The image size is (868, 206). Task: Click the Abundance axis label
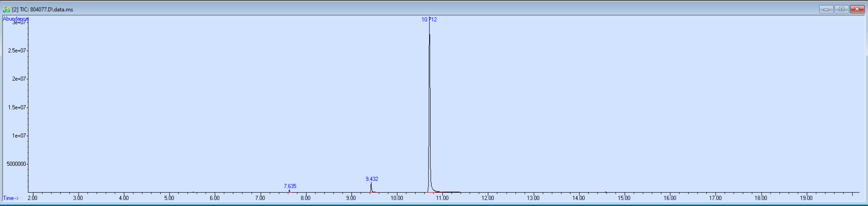click(15, 18)
